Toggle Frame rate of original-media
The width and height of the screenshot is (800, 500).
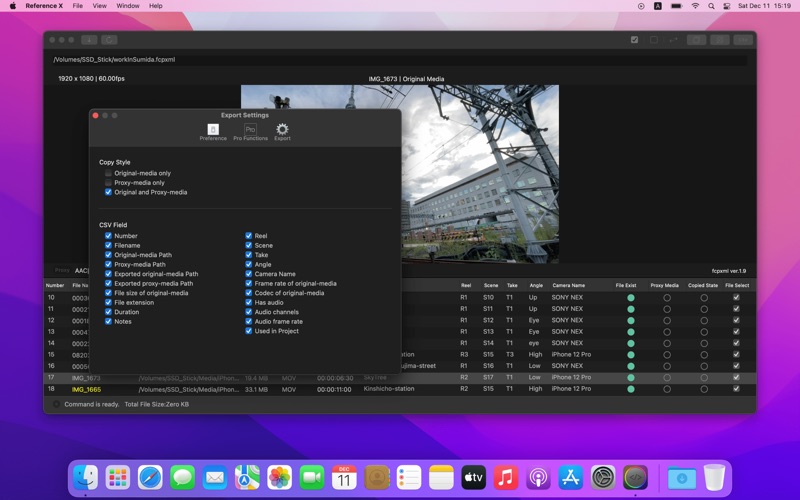tap(248, 283)
